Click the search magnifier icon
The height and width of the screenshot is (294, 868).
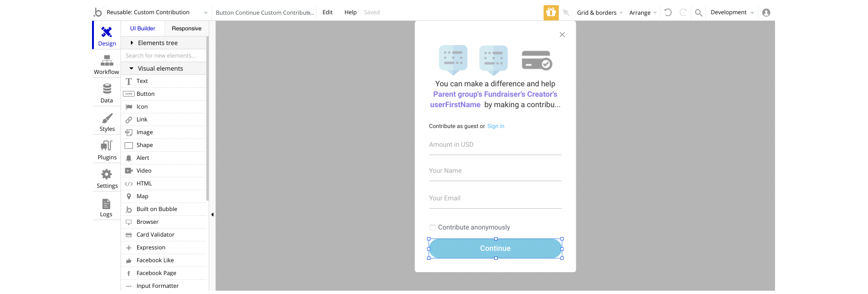[698, 13]
